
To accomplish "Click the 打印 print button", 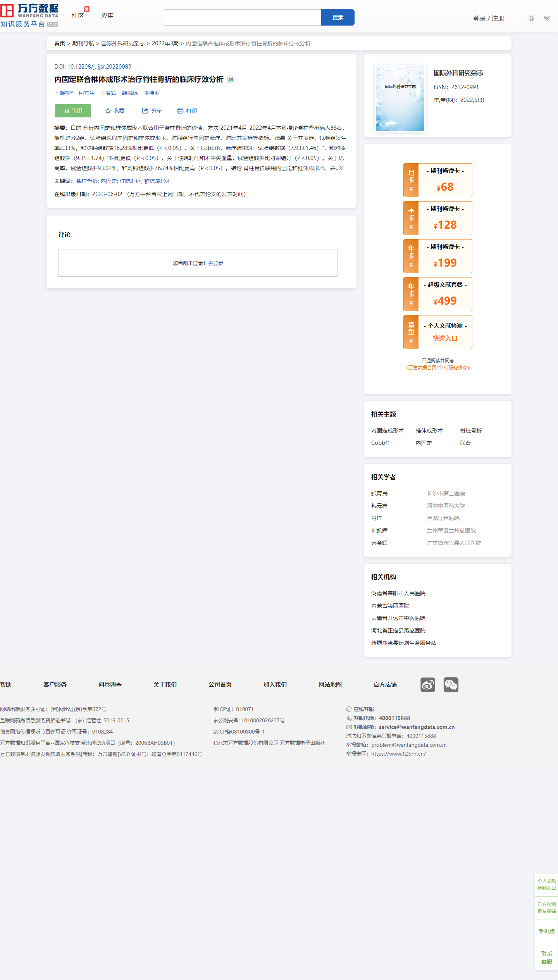I will tap(187, 111).
